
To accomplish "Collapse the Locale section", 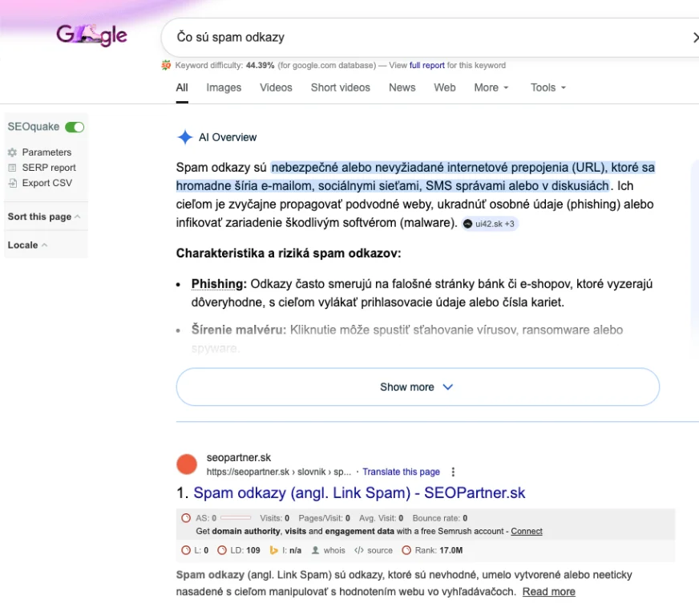I will [27, 245].
